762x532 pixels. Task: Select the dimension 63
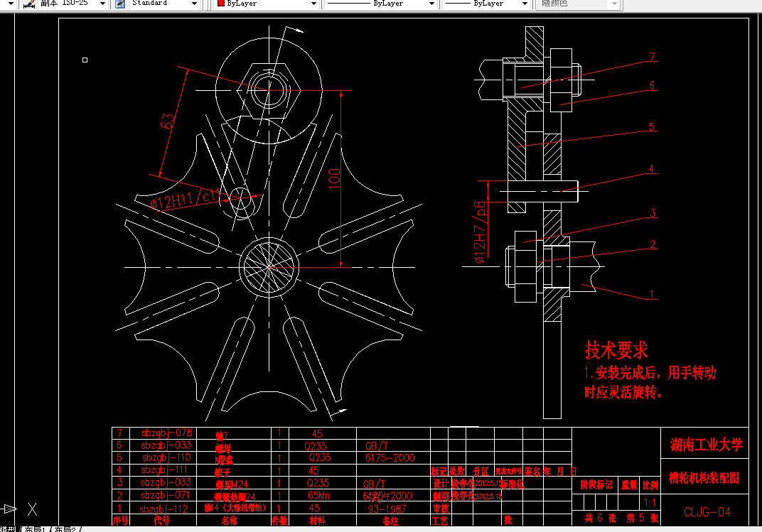tap(166, 121)
